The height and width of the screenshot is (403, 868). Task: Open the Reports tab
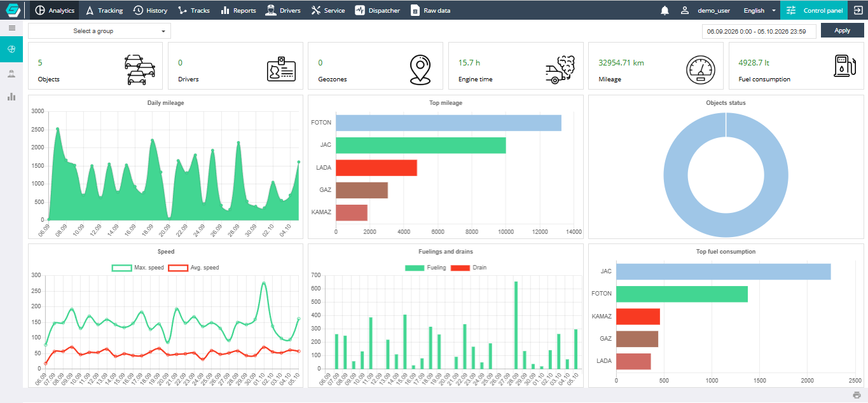238,10
